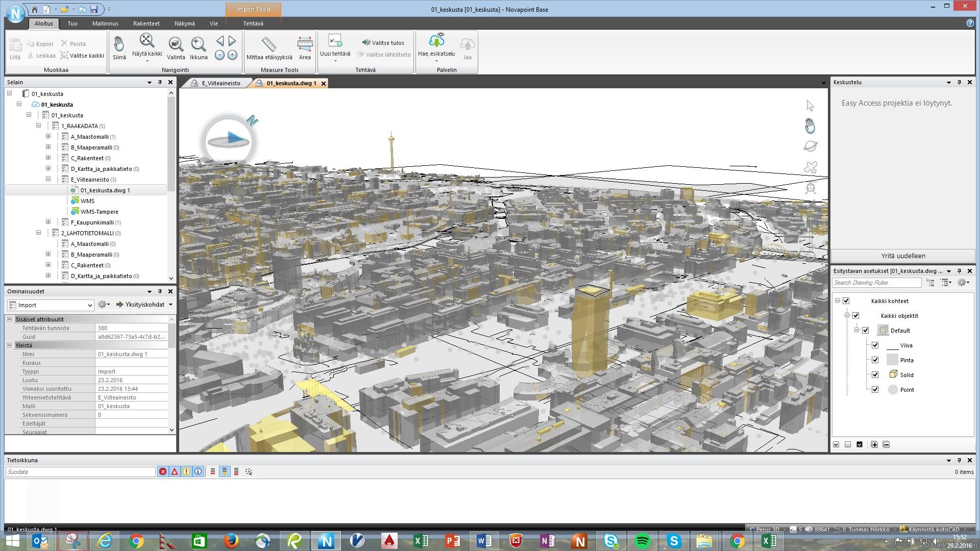Select the walk person tool in viewport
The image size is (980, 551).
tap(810, 188)
